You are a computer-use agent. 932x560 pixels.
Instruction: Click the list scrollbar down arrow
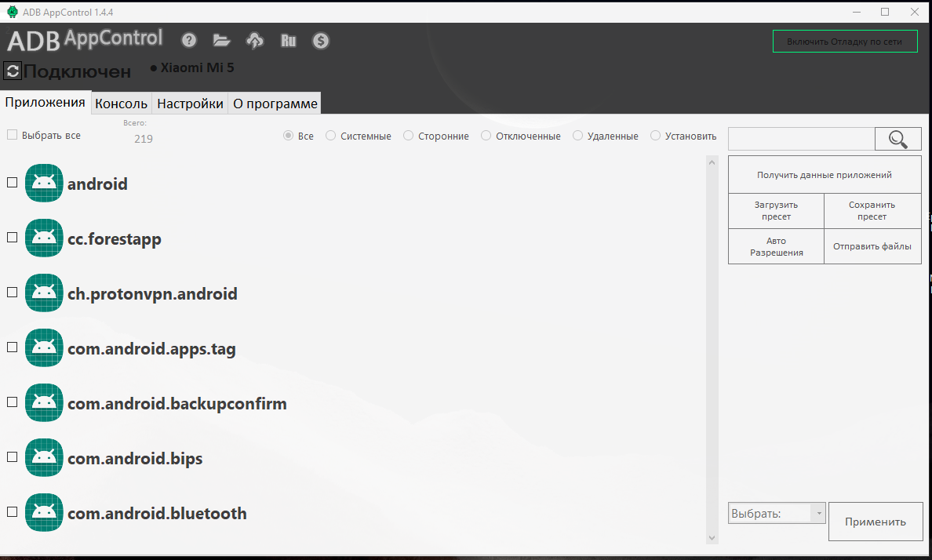(x=712, y=538)
